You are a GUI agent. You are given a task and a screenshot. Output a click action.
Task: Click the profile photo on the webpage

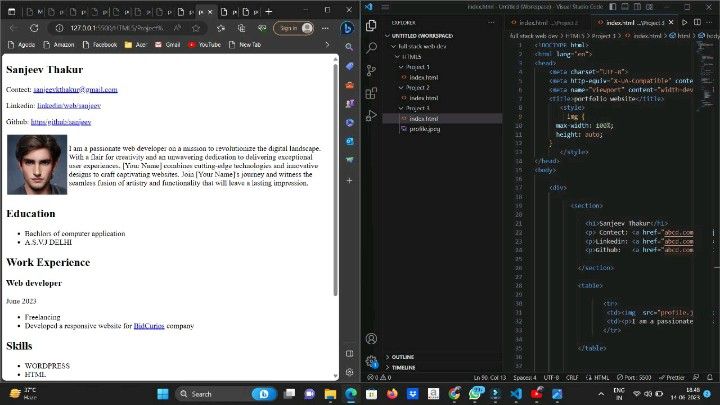[37, 164]
